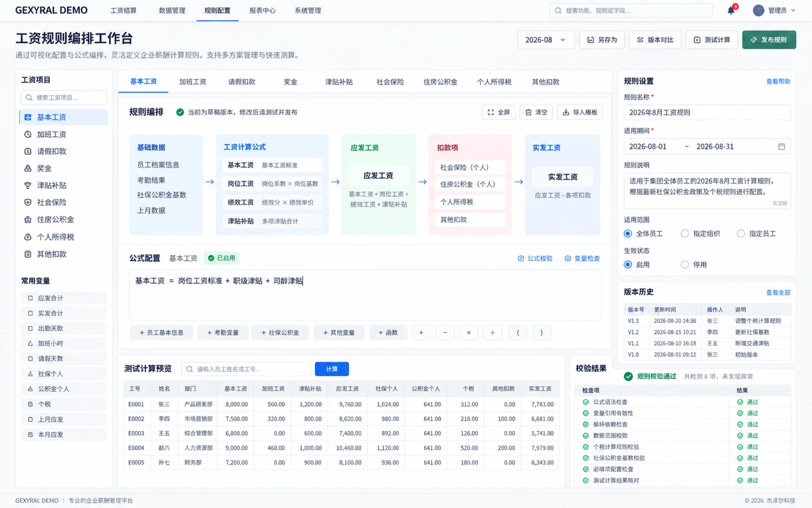Screen dimensions: 812x508
Task: Click the 规则名称 input field
Action: [x=707, y=112]
